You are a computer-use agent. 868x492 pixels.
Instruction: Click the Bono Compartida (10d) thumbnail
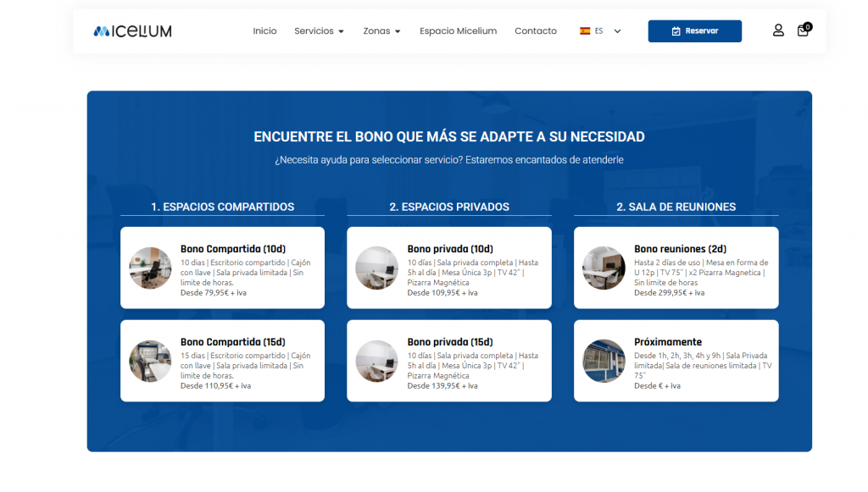pyautogui.click(x=150, y=268)
